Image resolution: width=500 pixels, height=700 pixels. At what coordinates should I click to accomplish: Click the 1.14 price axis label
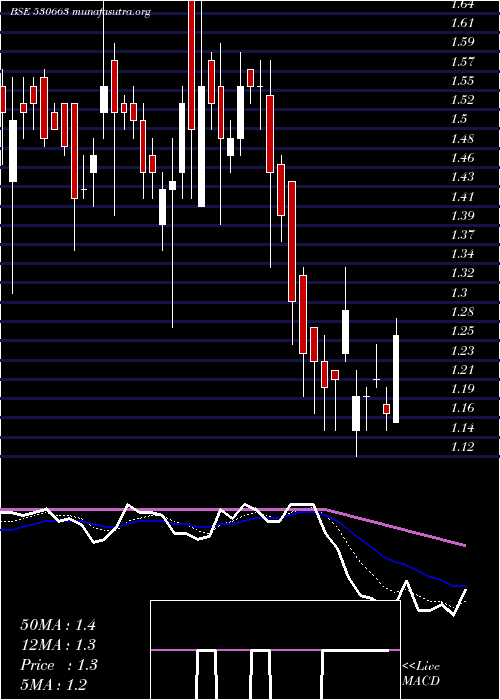tap(462, 428)
